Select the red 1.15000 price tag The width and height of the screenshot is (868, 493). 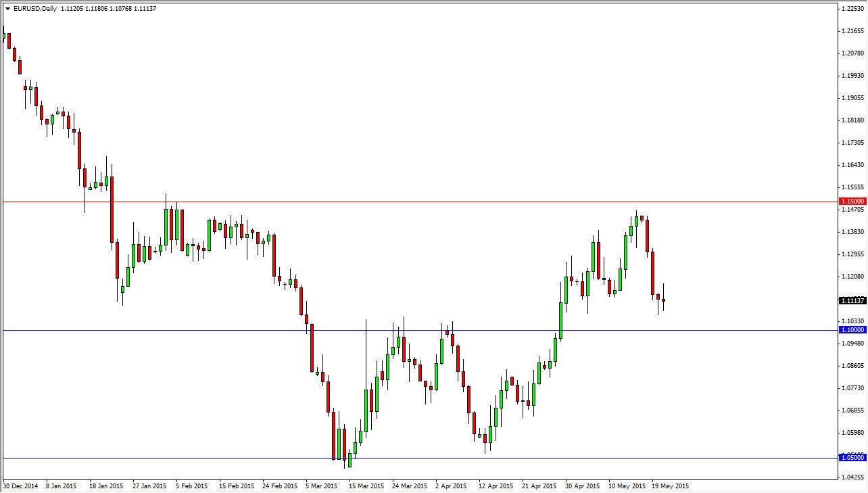tap(852, 202)
